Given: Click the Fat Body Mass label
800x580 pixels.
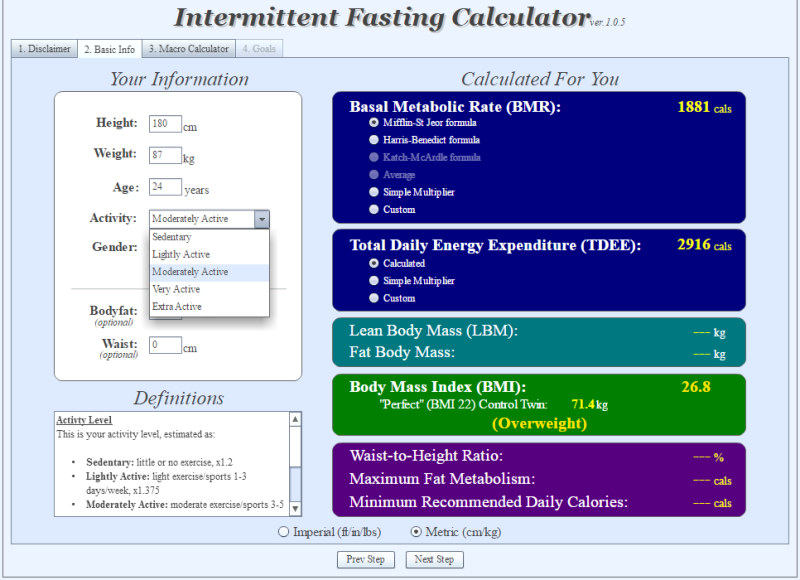Looking at the screenshot, I should 402,352.
